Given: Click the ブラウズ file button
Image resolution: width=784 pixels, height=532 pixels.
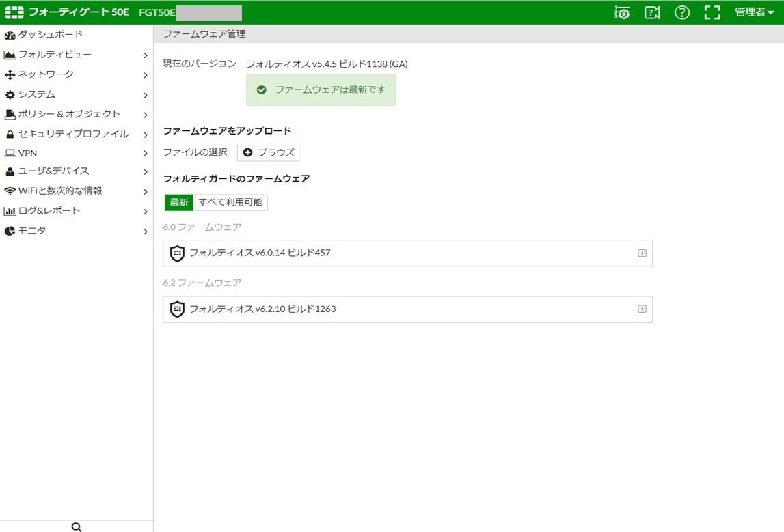Looking at the screenshot, I should 268,152.
